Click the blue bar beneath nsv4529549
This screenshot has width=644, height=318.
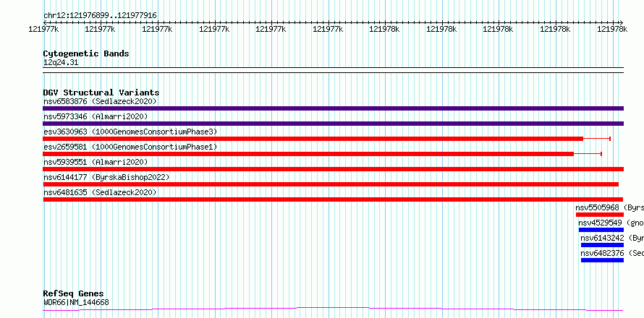point(601,230)
